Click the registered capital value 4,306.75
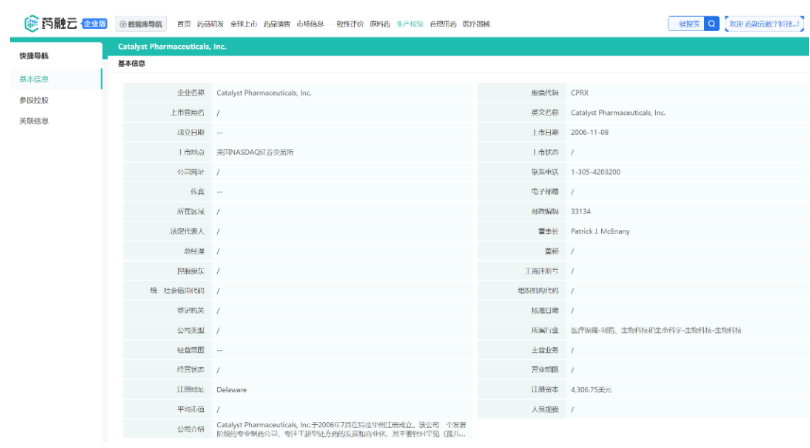Screen dimensions: 810x448 point(591,390)
